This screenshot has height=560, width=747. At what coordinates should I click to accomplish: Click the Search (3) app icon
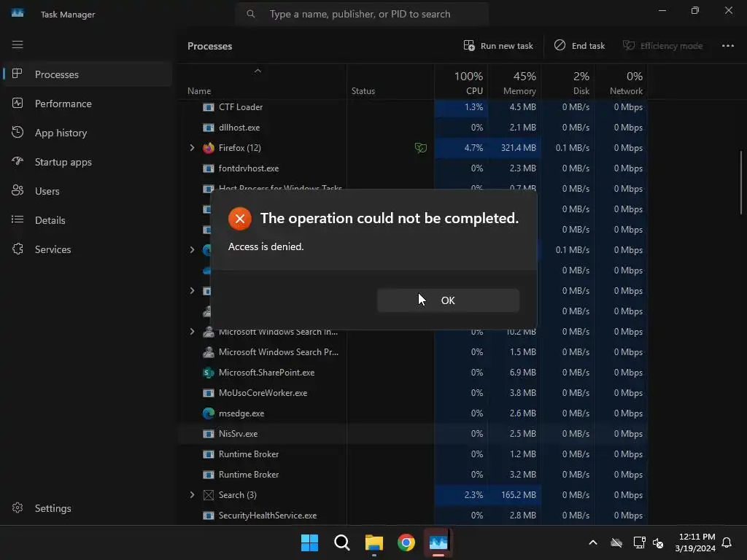pos(208,495)
